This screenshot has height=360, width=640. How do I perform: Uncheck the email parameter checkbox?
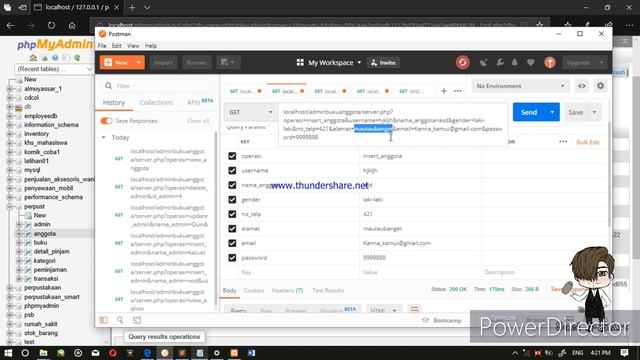(x=232, y=243)
